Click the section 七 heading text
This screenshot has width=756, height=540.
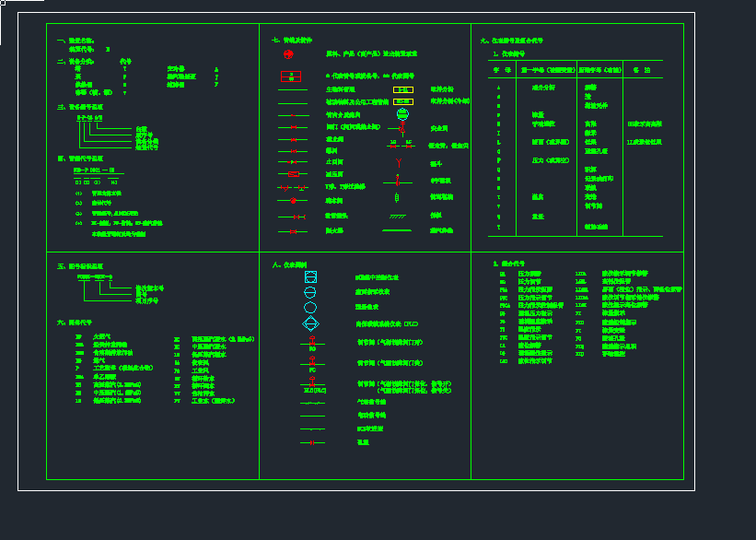[292, 41]
